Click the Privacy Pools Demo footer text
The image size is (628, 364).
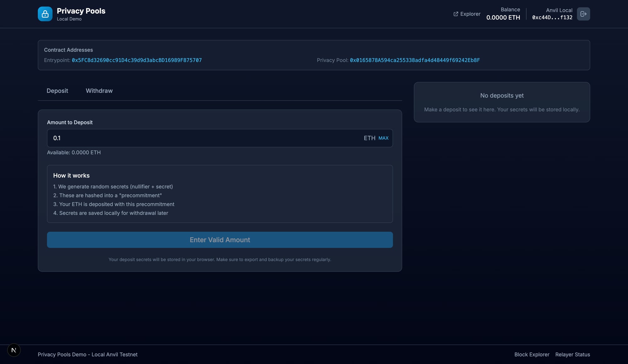coord(88,354)
